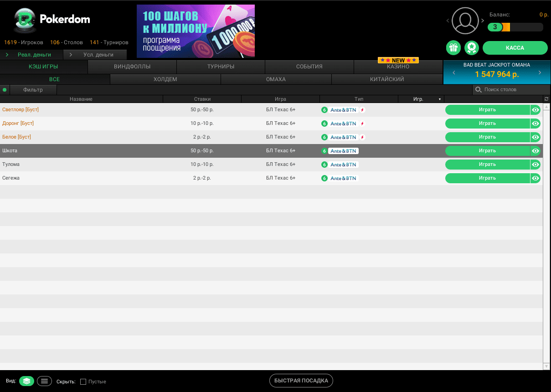Viewport: 551px width, 392px height.
Task: Go to next jackpot with right arrow
Action: point(540,73)
